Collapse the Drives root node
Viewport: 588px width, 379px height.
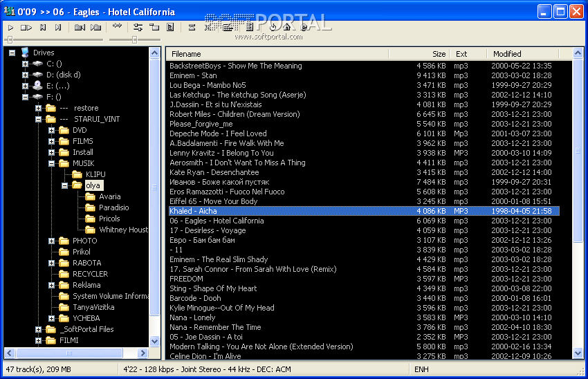click(12, 53)
